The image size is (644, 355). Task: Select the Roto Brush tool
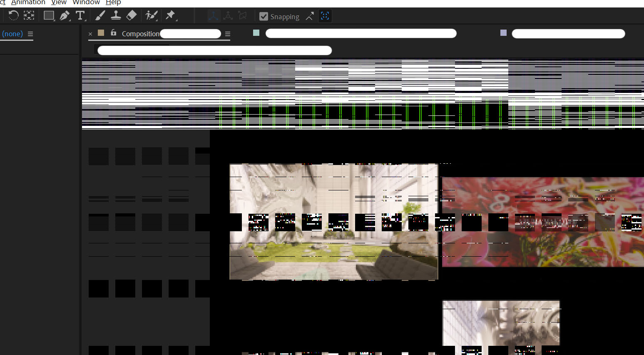151,15
